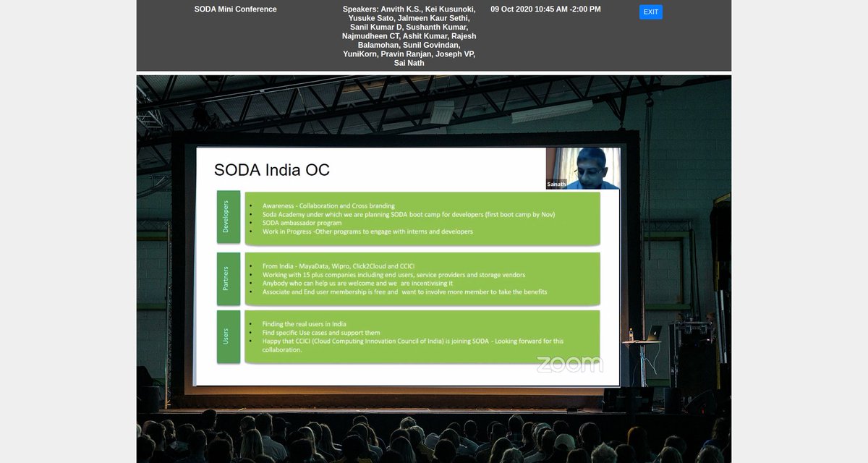Click the 'Working with 15 plus companies' line
Viewport: 868px width, 463px height.
point(394,275)
